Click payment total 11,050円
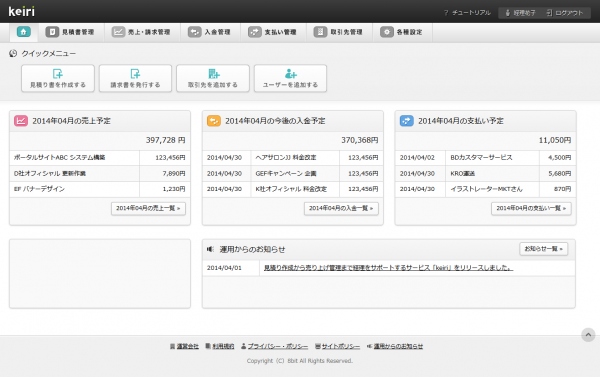 point(555,140)
